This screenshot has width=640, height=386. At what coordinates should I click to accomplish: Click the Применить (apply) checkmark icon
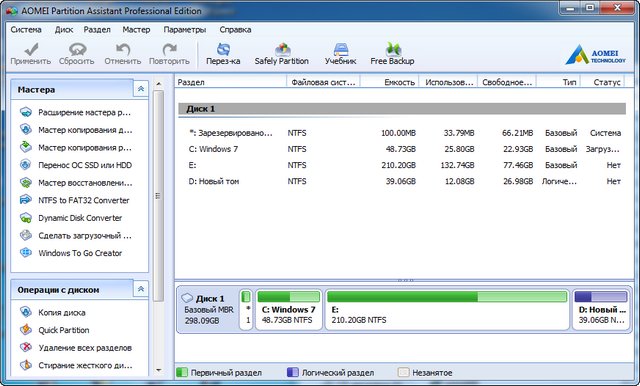[31, 49]
